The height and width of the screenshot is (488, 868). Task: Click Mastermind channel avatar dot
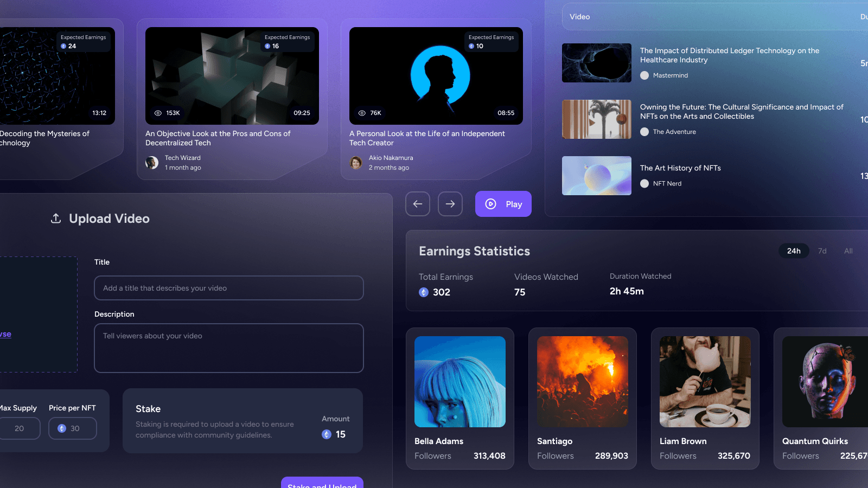[x=644, y=75]
